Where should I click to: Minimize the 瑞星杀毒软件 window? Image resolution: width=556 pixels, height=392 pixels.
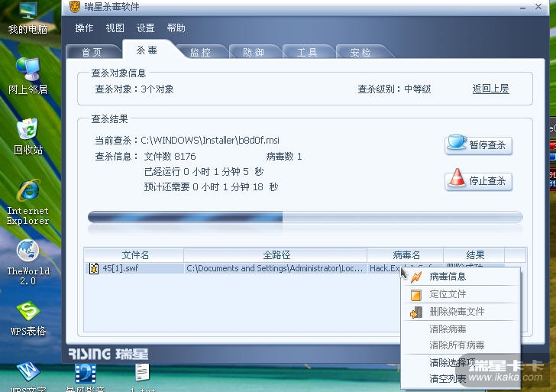tap(522, 7)
